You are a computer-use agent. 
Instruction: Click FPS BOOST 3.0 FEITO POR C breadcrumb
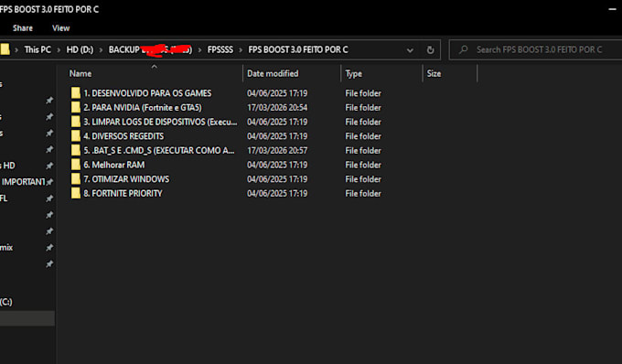pos(298,49)
